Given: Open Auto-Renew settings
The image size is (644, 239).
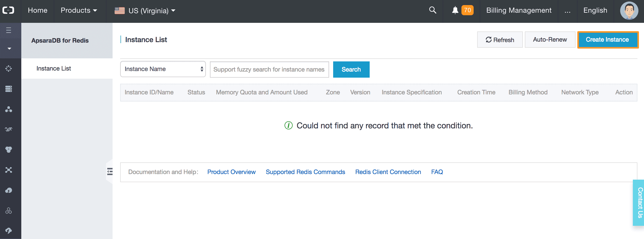Looking at the screenshot, I should click(550, 40).
